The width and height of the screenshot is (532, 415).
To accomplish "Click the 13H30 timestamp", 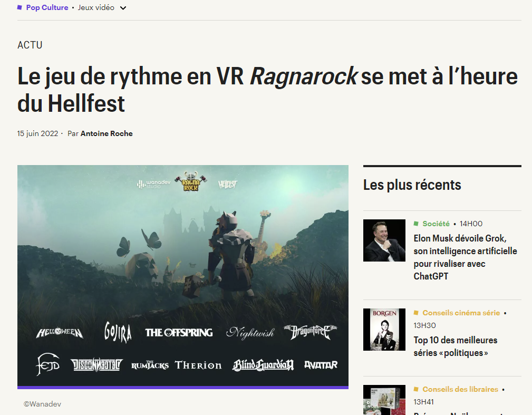I will [424, 325].
